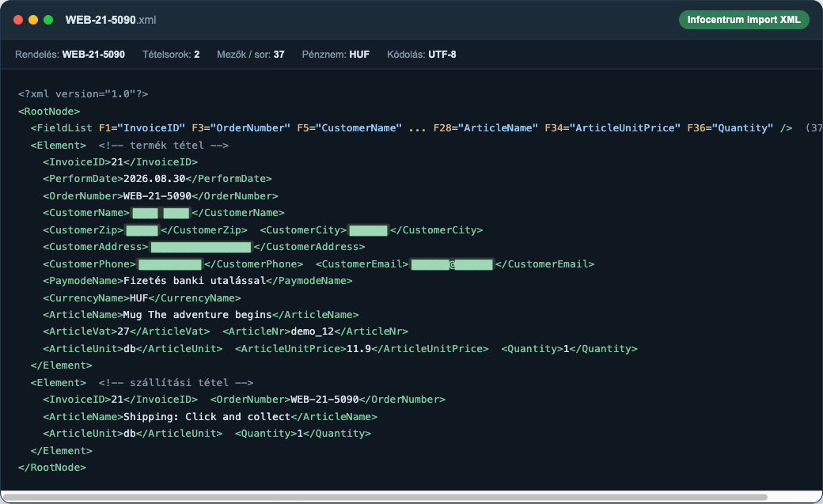The width and height of the screenshot is (823, 504).
Task: Click the redacted CustomerAddress value
Action: click(201, 247)
